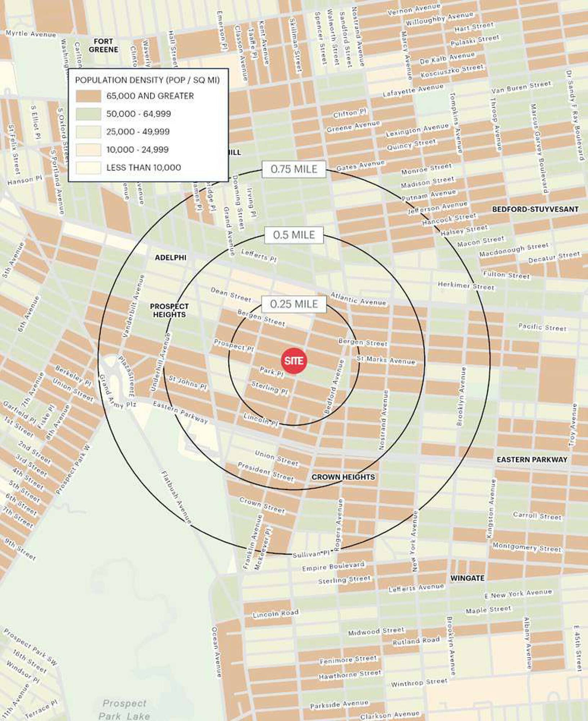Click the Less Than 10,000 legend swatch
Image resolution: width=588 pixels, height=721 pixels.
88,168
